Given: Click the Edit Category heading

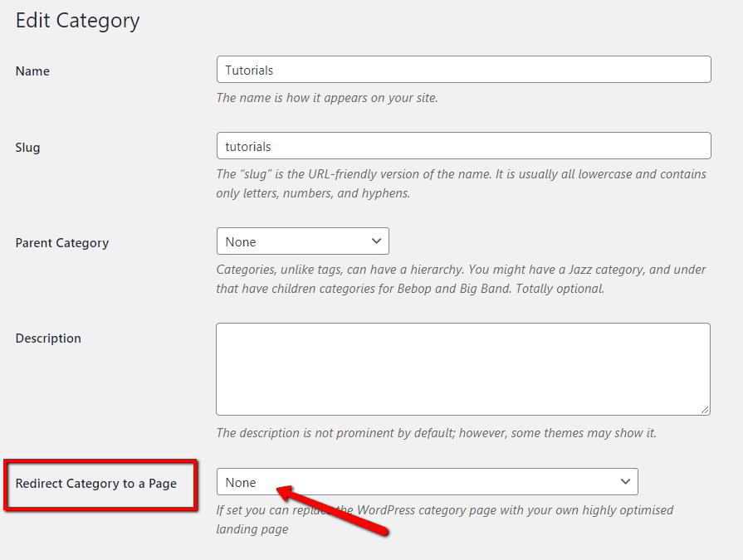Looking at the screenshot, I should pos(77,21).
